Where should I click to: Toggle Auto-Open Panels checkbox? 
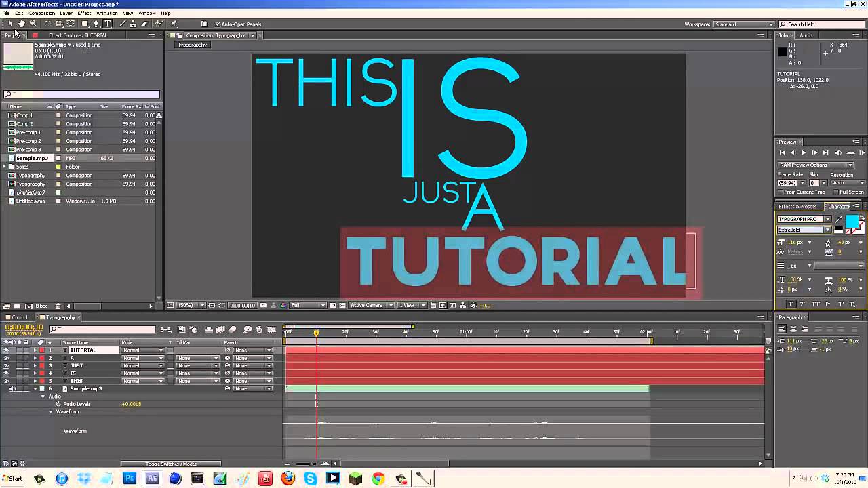pos(218,24)
